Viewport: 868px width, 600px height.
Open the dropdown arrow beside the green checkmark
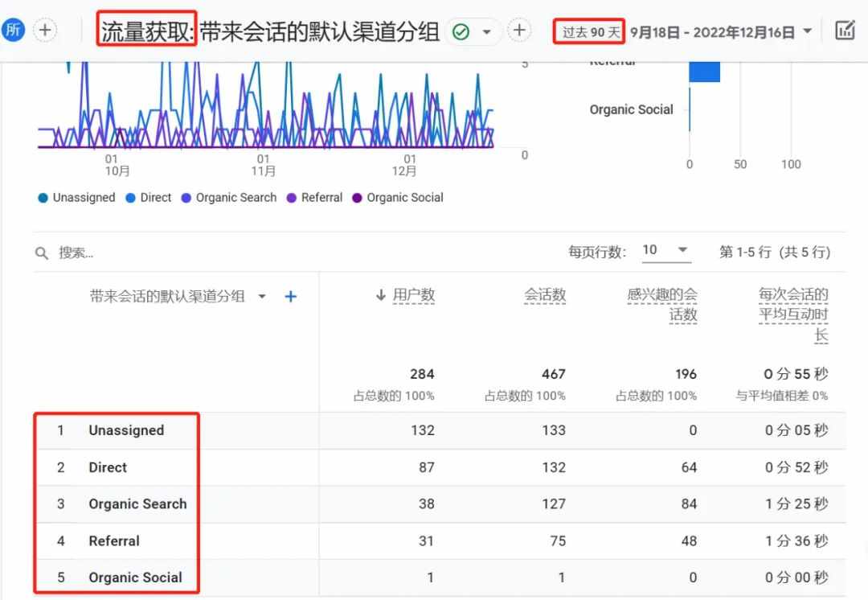[x=486, y=32]
